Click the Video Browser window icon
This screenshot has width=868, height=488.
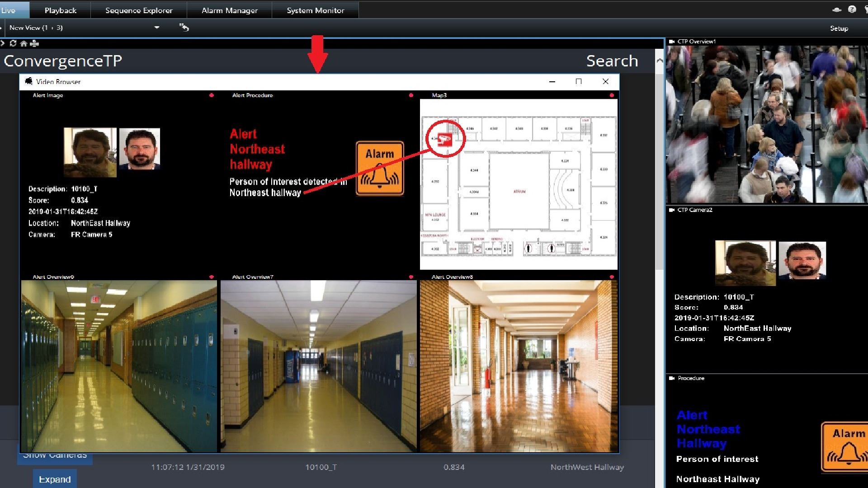(x=29, y=81)
